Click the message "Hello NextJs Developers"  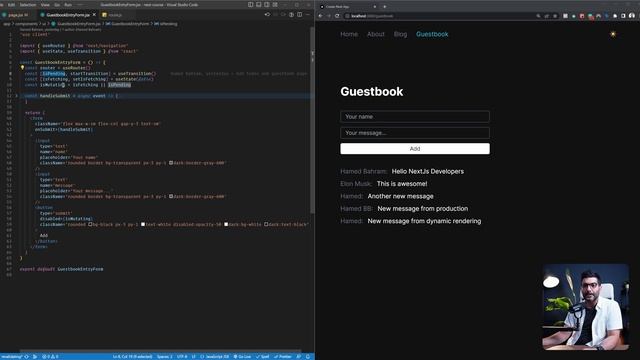(427, 171)
